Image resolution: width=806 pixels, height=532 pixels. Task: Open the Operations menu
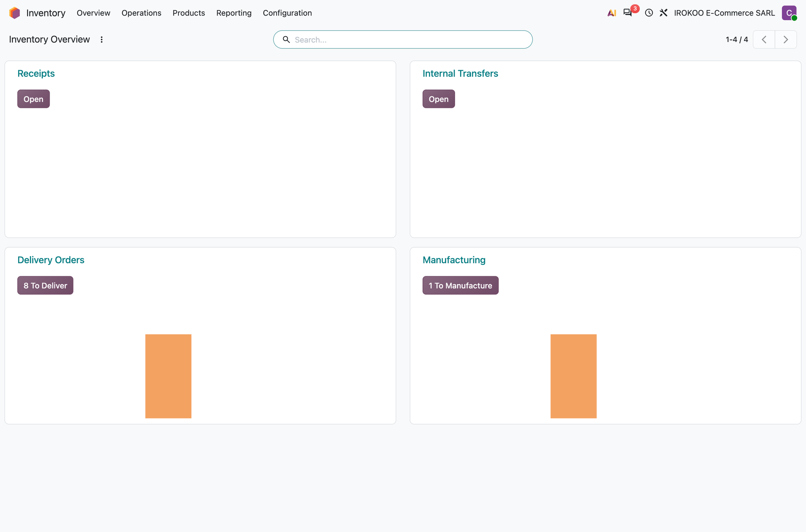[141, 13]
